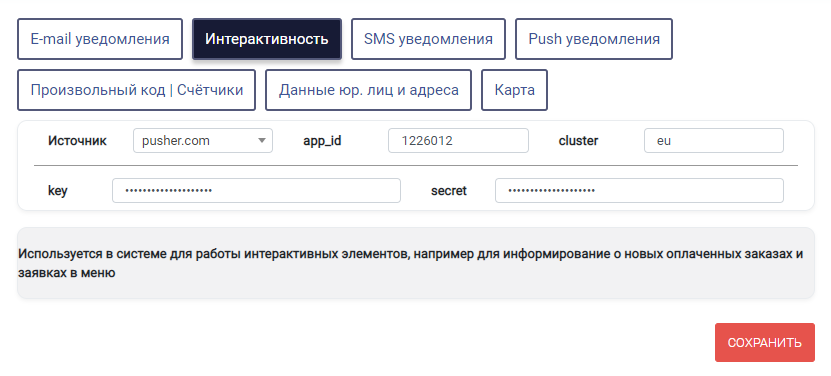Click the key label text
The image size is (831, 376).
58,191
